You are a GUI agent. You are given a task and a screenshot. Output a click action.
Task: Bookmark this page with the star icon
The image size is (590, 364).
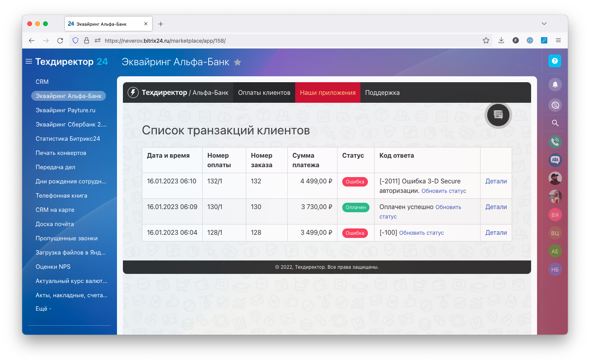pos(486,40)
